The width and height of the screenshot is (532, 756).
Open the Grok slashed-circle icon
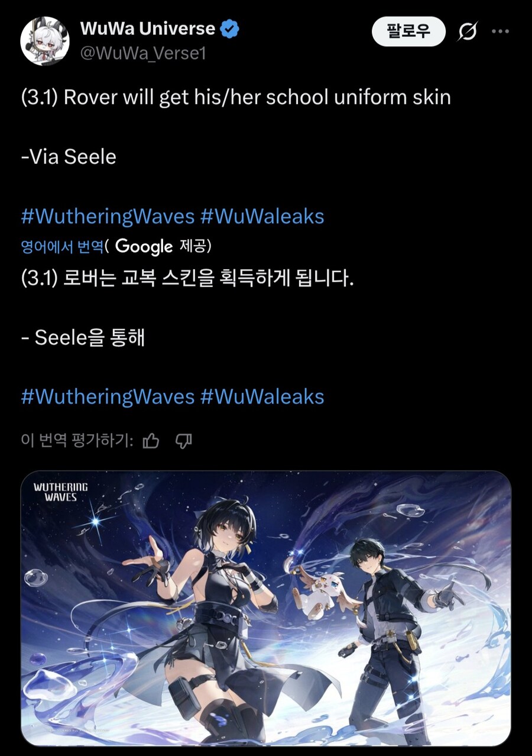tap(468, 31)
